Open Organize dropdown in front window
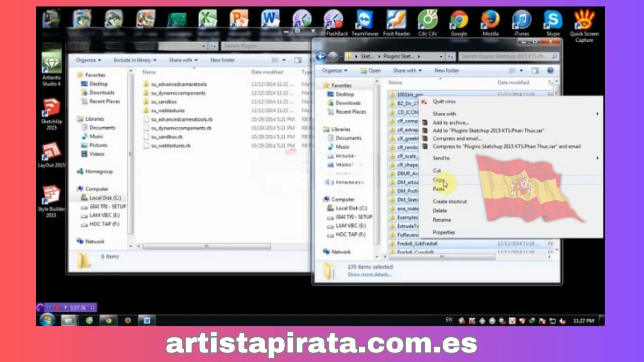The image size is (644, 362). click(335, 71)
